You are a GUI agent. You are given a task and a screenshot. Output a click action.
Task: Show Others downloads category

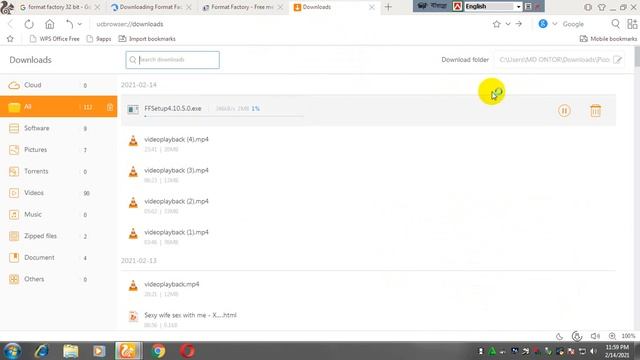(58, 279)
